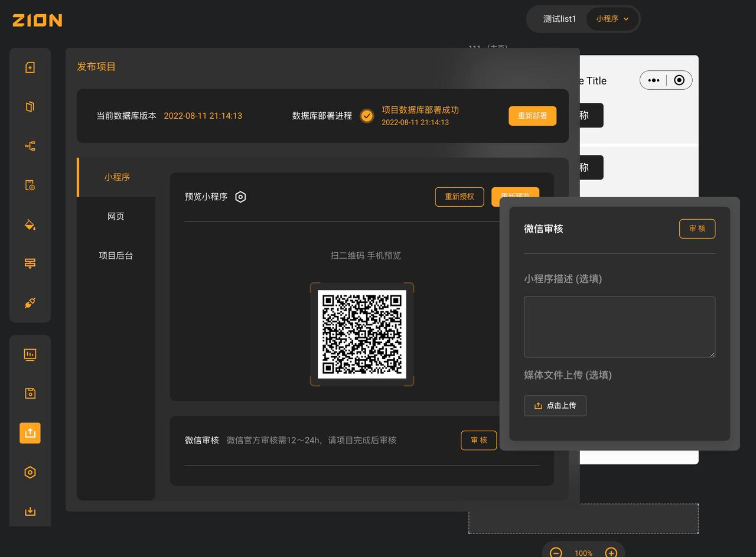The height and width of the screenshot is (557, 756).
Task: Click the hexagon settings icon beside 预览小程序
Action: [240, 197]
